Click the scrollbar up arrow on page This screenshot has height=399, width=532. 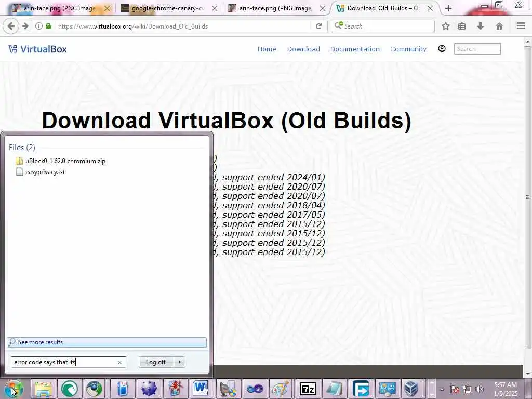[527, 42]
